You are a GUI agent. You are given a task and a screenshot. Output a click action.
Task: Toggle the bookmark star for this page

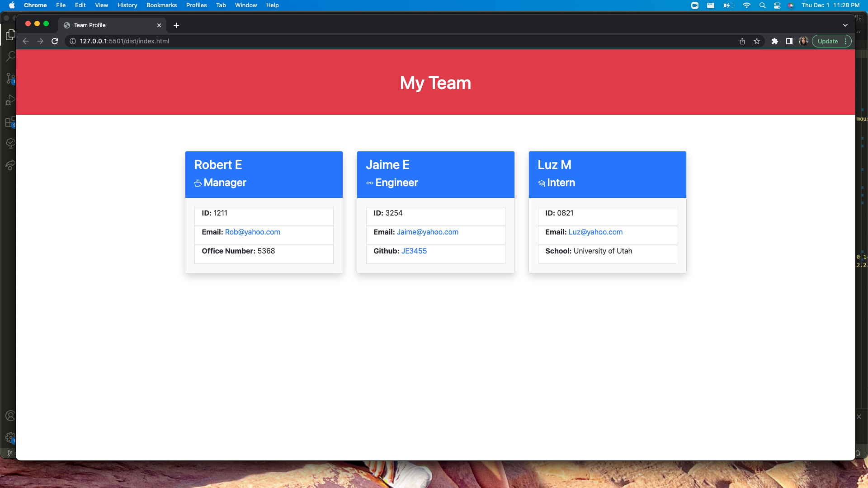click(757, 41)
